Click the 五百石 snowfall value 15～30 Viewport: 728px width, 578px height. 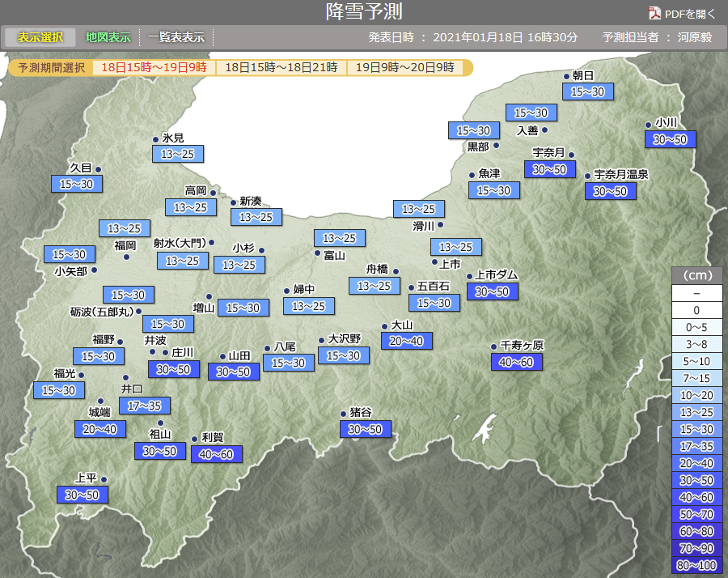pos(434,303)
